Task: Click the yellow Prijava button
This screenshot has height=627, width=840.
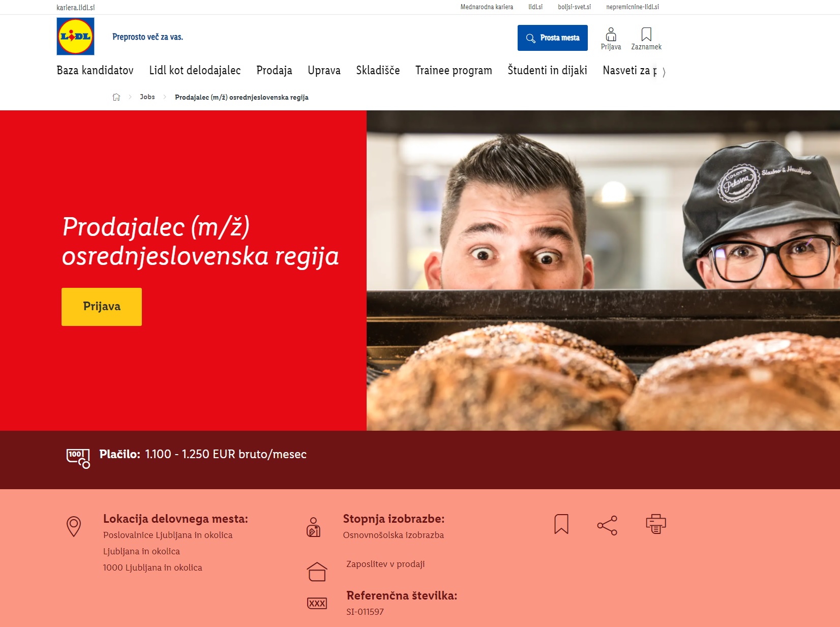Action: [x=101, y=306]
